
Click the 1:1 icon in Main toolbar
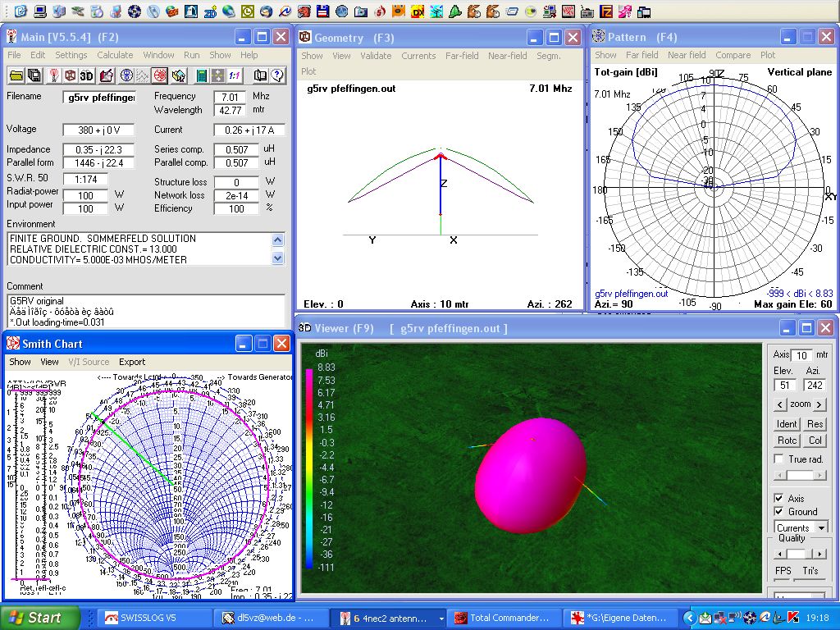pos(234,75)
